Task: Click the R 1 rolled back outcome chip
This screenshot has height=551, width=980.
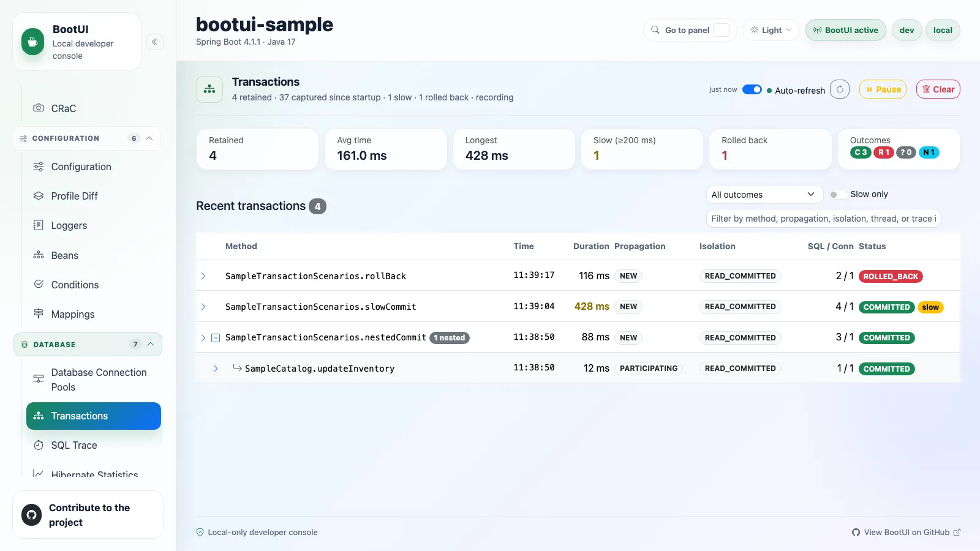Action: [x=883, y=152]
